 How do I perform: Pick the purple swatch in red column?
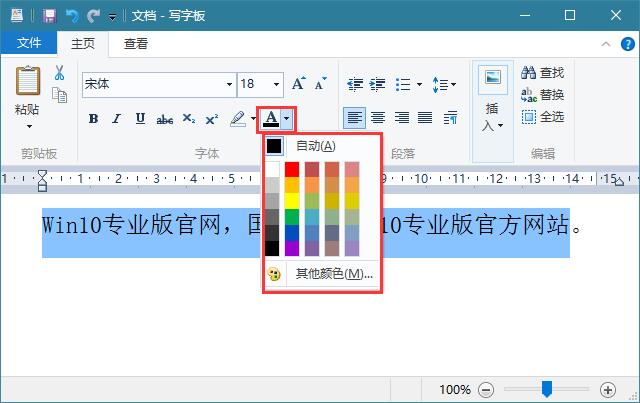pyautogui.click(x=292, y=248)
